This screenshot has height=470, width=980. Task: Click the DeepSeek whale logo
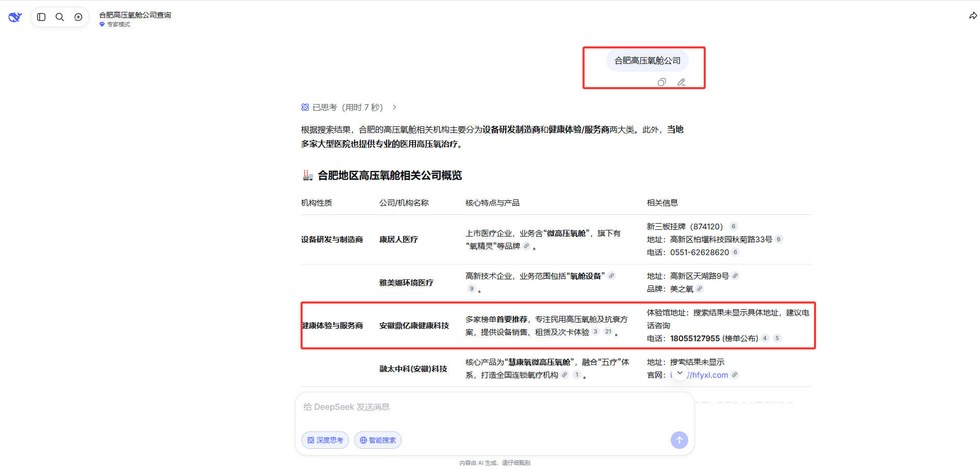15,17
